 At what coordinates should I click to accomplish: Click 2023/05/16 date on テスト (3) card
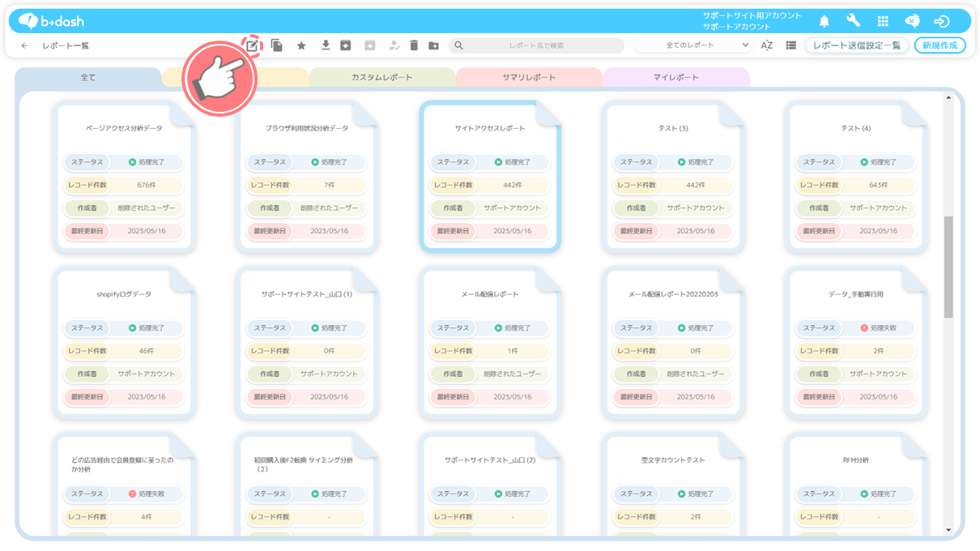[696, 231]
